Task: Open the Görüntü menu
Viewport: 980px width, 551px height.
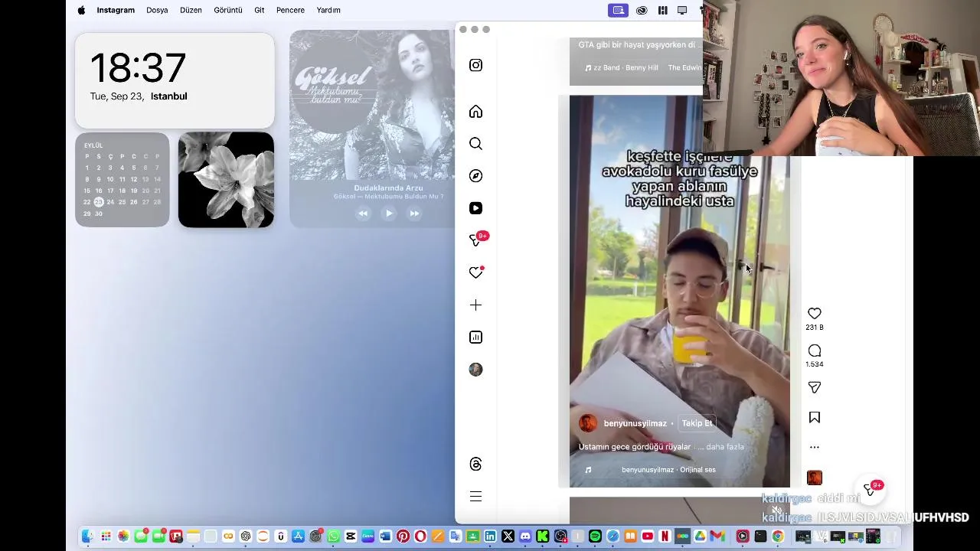Action: click(227, 10)
